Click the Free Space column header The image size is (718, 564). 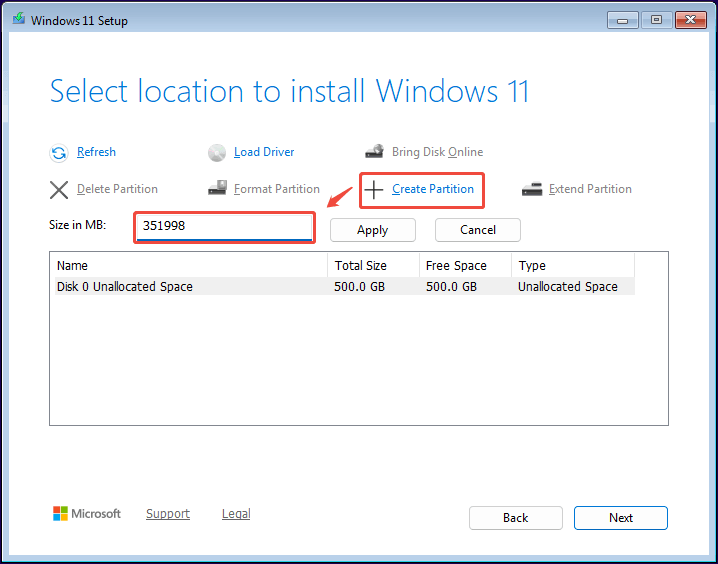[x=465, y=266]
